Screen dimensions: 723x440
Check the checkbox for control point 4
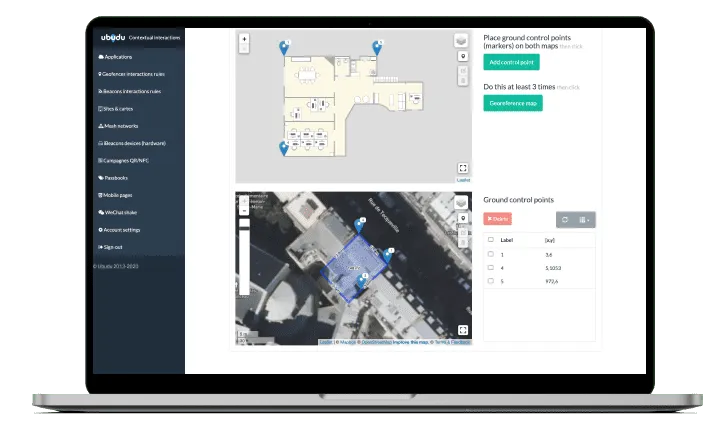491,268
